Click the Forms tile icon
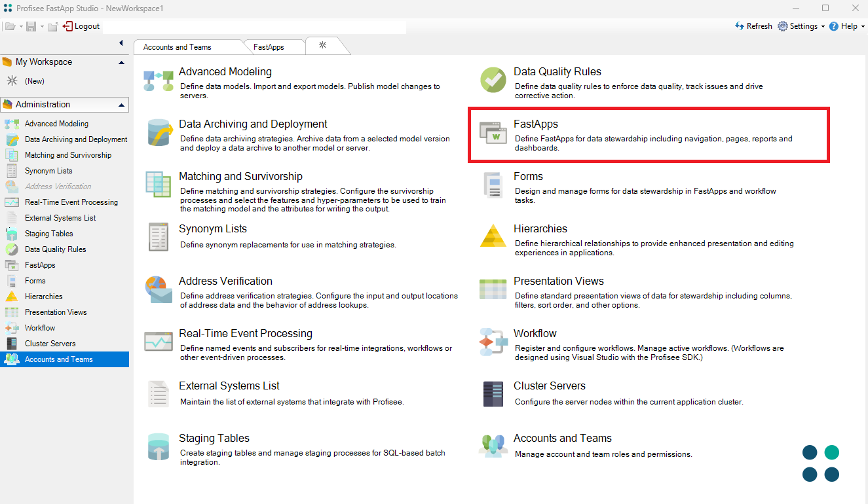This screenshot has width=868, height=504. click(x=493, y=185)
